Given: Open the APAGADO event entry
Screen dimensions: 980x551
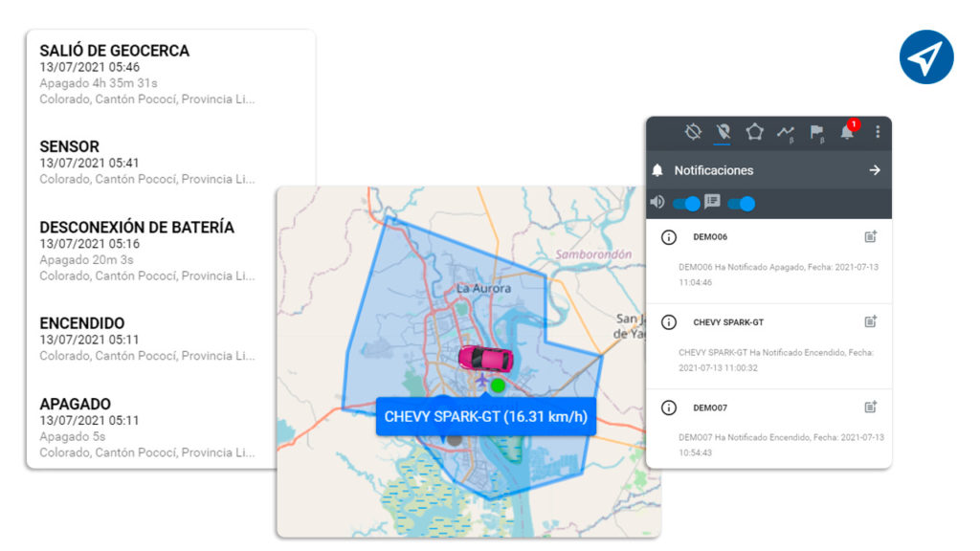Looking at the screenshot, I should (x=75, y=405).
